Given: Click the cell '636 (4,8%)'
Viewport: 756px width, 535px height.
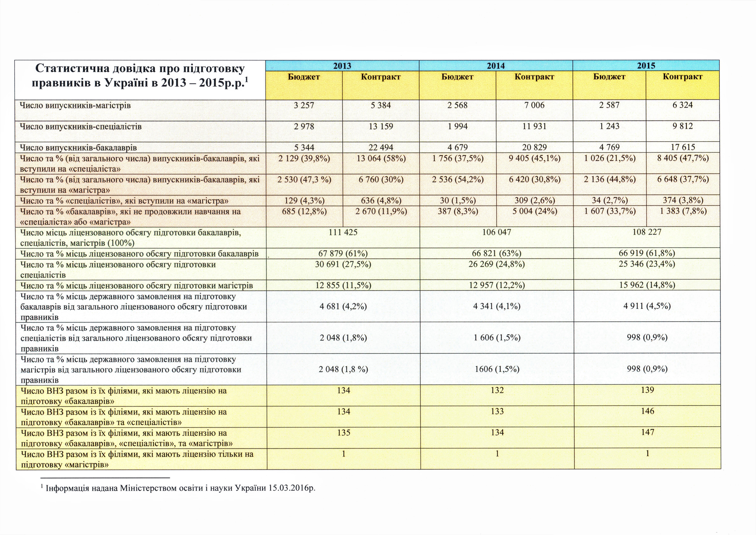Looking at the screenshot, I should point(381,200).
